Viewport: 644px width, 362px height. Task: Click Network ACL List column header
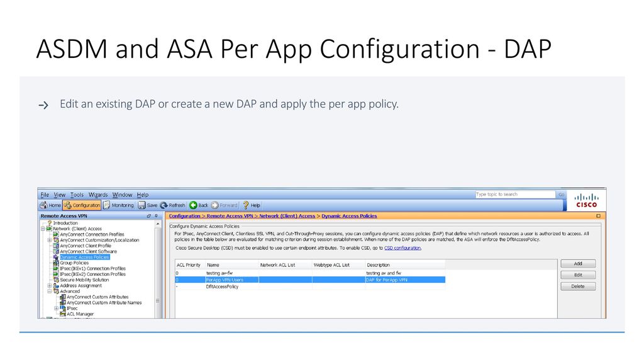pos(285,265)
